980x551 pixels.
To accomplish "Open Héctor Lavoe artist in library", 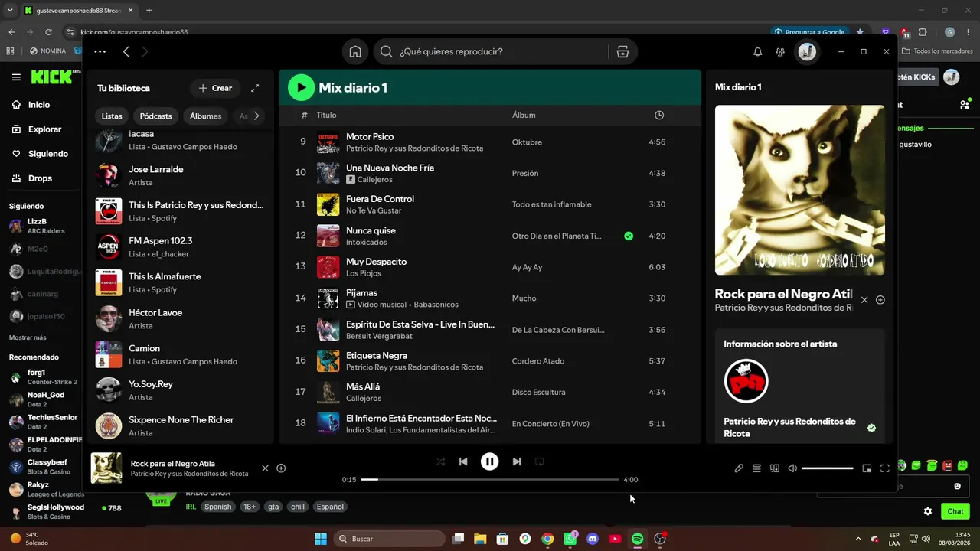I will [180, 318].
